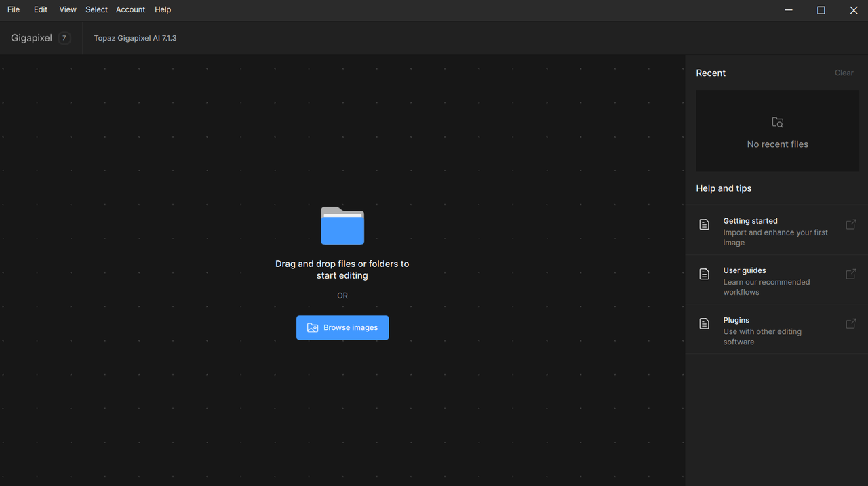Click the blue folder drop icon
This screenshot has width=868, height=486.
[342, 226]
